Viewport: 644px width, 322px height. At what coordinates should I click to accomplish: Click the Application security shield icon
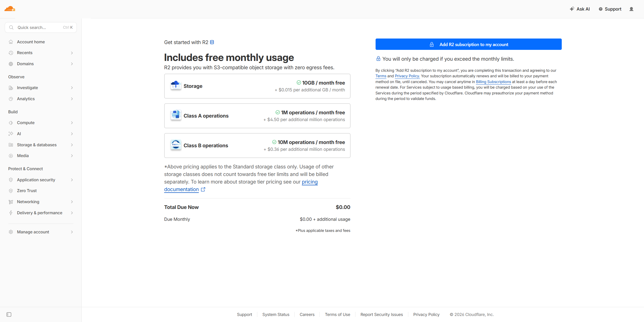click(x=11, y=180)
